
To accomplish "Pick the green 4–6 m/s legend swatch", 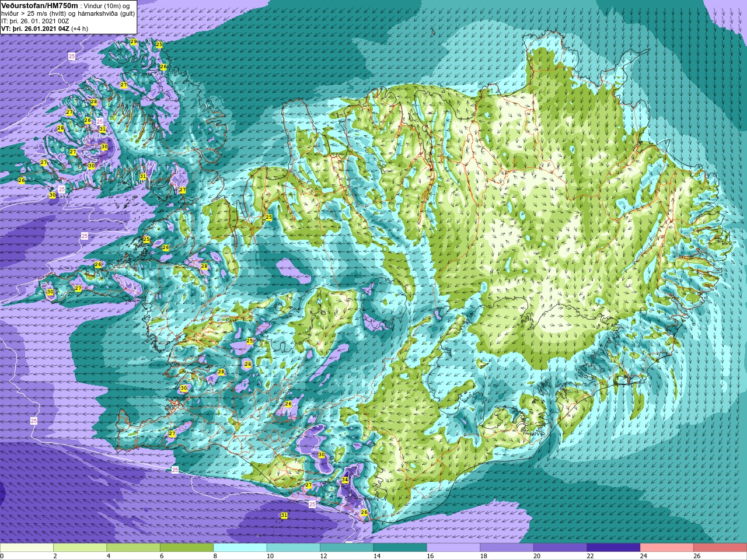I will (x=133, y=548).
